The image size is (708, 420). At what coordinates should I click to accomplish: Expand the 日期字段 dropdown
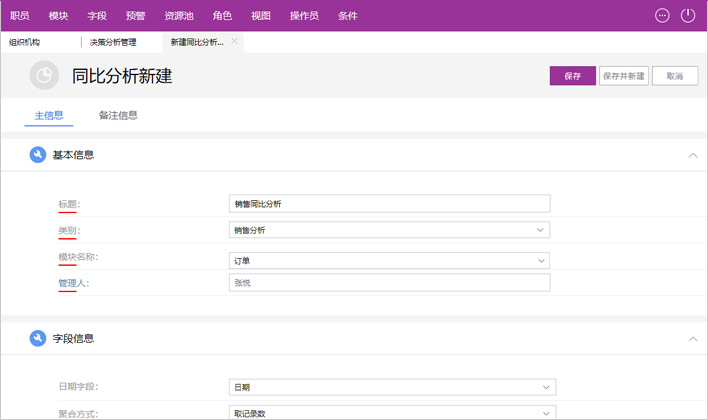pos(546,386)
